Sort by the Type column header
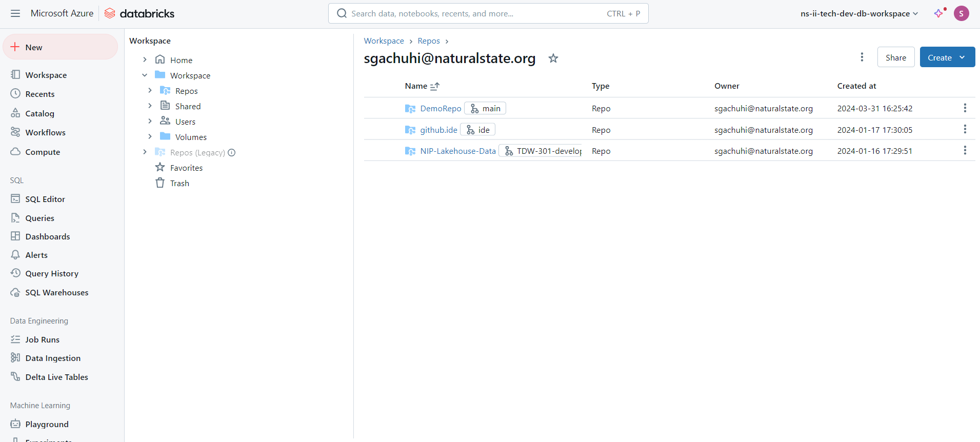The width and height of the screenshot is (980, 442). [x=601, y=86]
